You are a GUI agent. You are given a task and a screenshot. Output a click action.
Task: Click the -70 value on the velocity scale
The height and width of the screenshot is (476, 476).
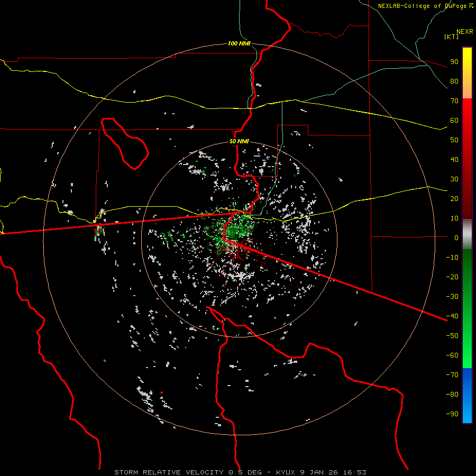(452, 374)
